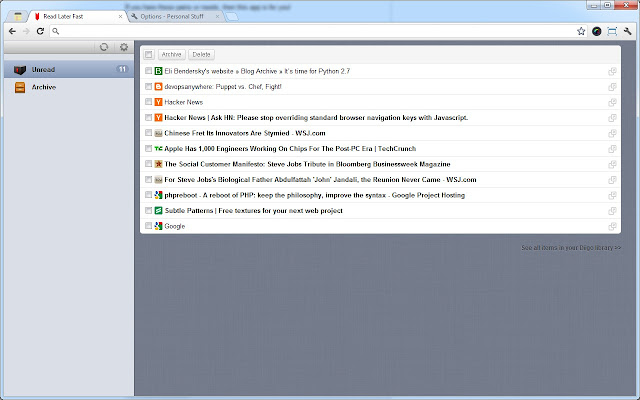Check the phpreboot item checkbox
640x400 pixels.
coord(148,195)
